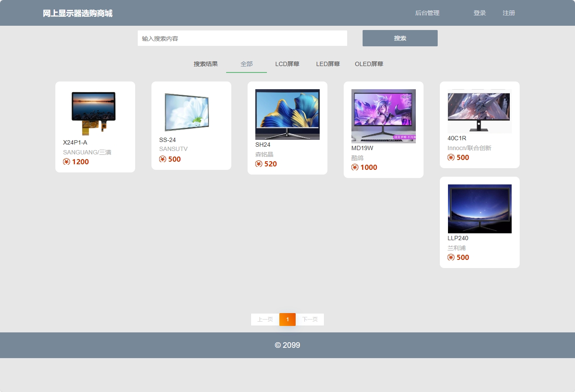This screenshot has width=575, height=392.
Task: Click the search input box
Action: (x=243, y=38)
